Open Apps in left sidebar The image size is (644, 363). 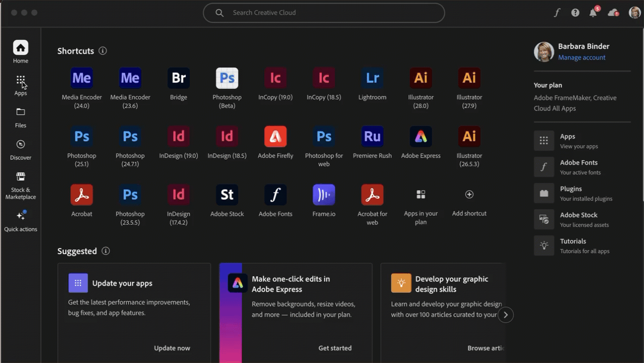21,85
